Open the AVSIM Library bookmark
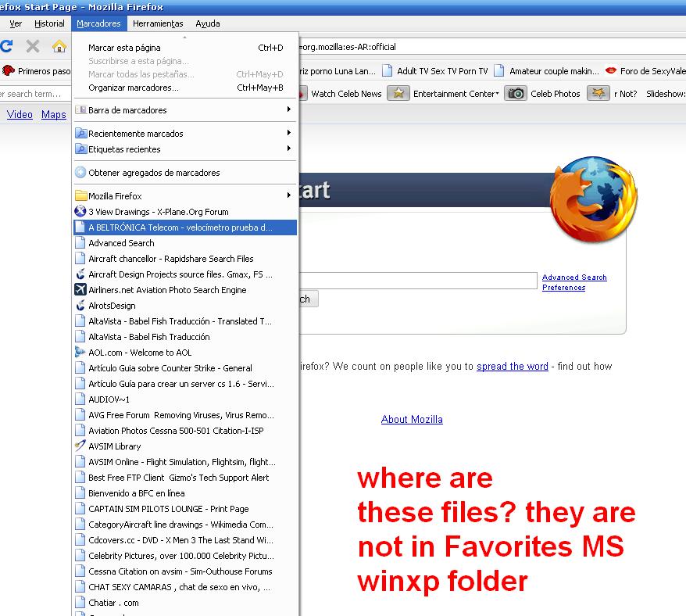Screen dimensions: 686x616 click(x=114, y=446)
